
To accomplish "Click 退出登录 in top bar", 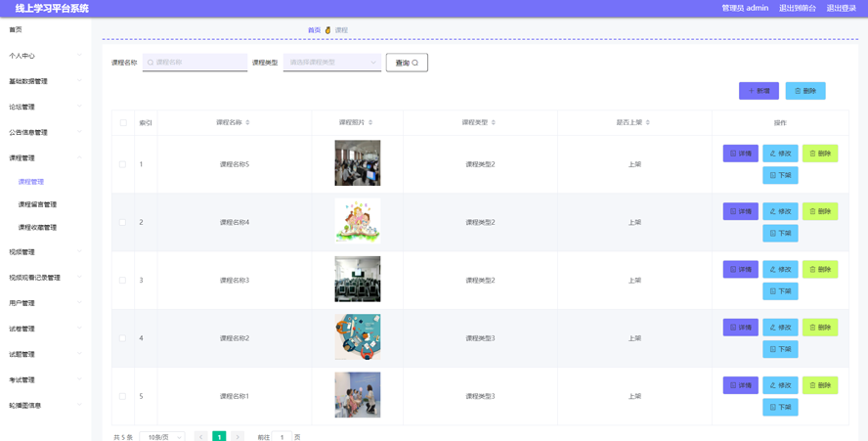I will pyautogui.click(x=842, y=8).
